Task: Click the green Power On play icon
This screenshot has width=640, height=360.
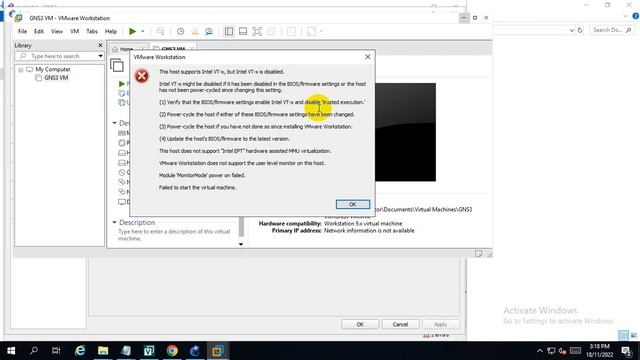Action: (x=132, y=31)
